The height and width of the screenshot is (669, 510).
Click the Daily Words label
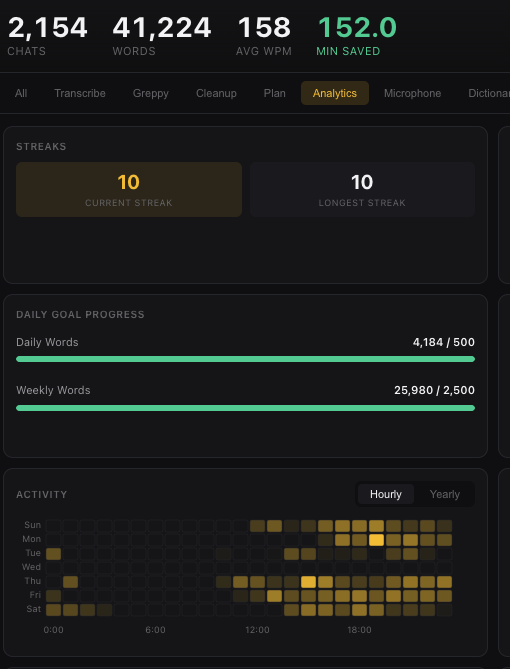[x=47, y=342]
